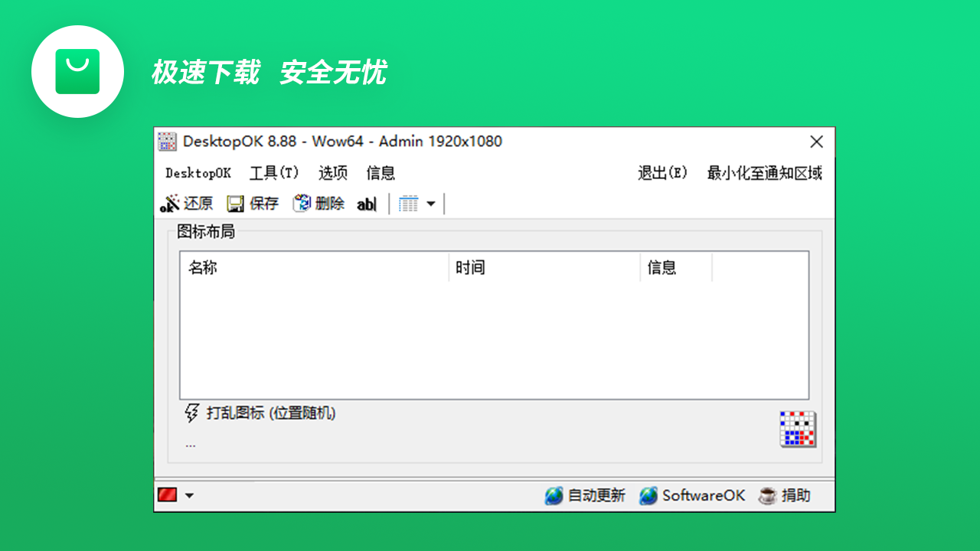The image size is (980, 551).
Task: Click the 还原 restore wand icon
Action: (x=169, y=204)
